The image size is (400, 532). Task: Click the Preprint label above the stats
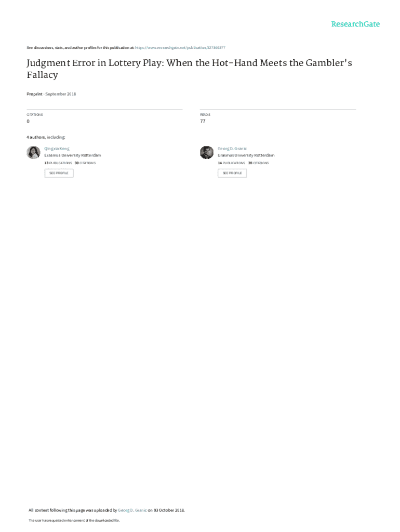click(x=34, y=94)
